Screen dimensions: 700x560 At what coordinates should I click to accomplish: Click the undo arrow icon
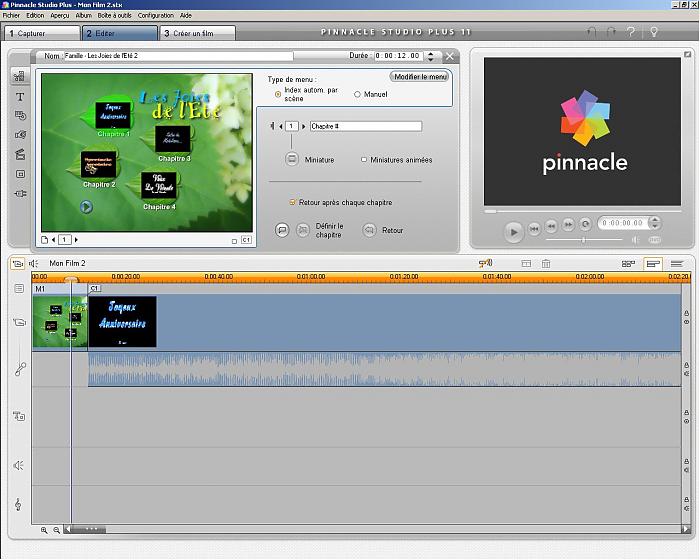click(x=592, y=32)
